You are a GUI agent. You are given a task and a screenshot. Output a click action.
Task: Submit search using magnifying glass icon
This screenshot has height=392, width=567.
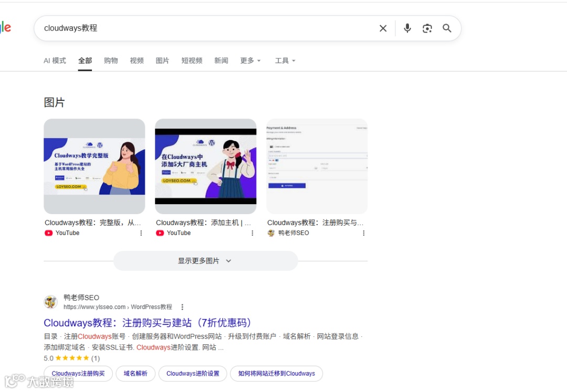click(x=447, y=28)
